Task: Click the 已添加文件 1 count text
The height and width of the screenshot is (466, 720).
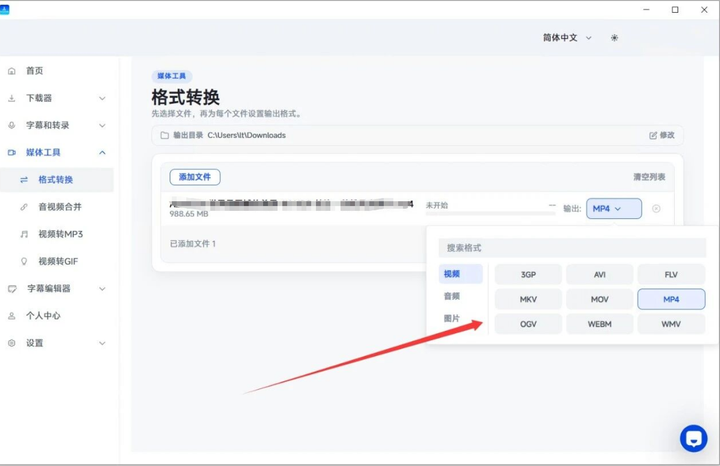Action: click(x=193, y=244)
